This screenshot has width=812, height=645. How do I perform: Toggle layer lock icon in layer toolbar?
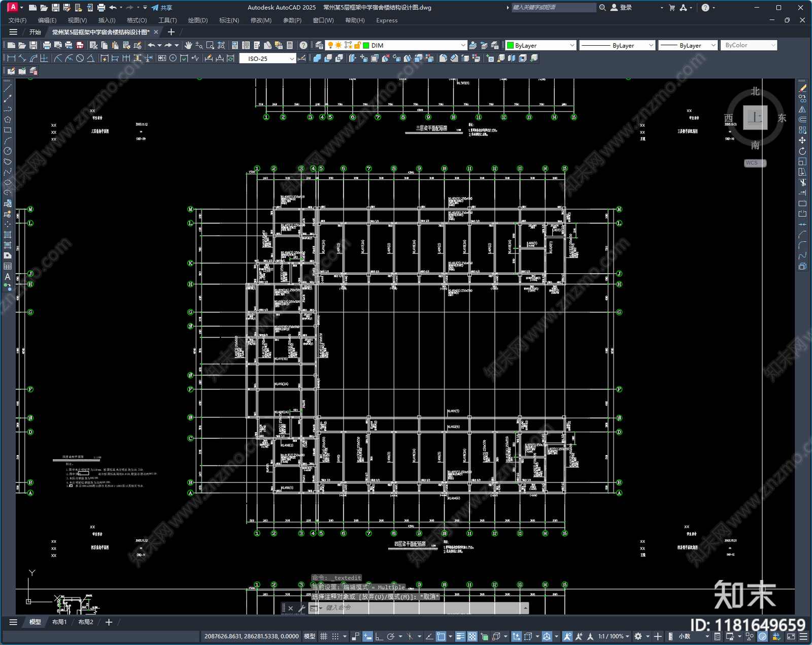click(357, 45)
